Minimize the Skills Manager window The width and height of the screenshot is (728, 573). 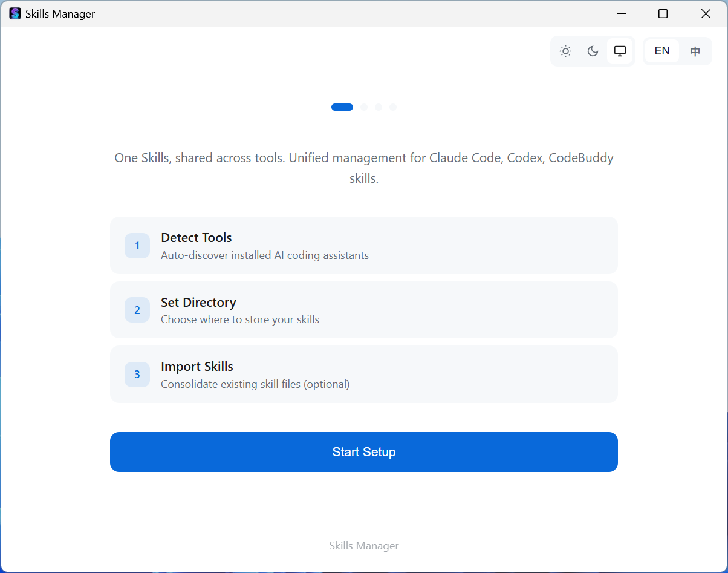620,13
